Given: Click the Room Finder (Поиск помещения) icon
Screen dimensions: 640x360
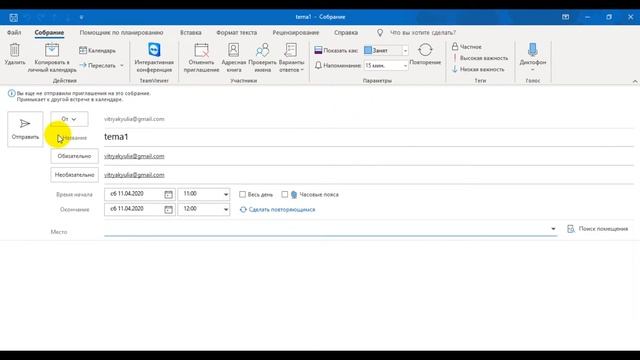Looking at the screenshot, I should click(x=571, y=229).
